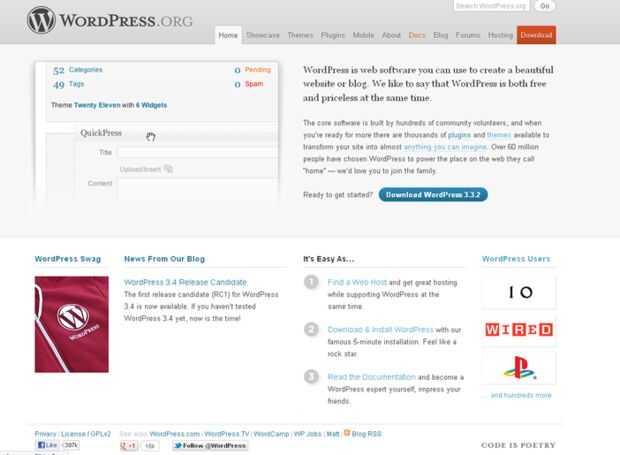
Task: Click the Pending link in the dashboard preview
Action: point(257,70)
